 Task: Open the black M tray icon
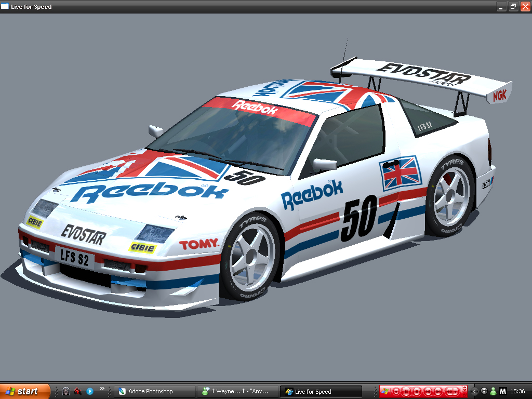(x=503, y=391)
